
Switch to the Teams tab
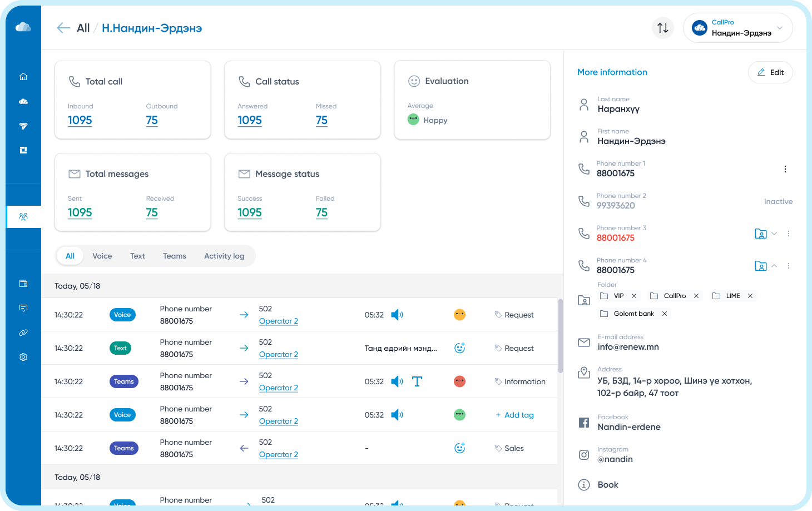coord(175,256)
